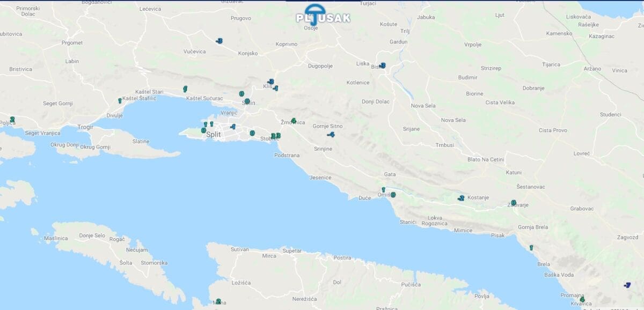Click the Split city label
644x310 pixels.
pyautogui.click(x=214, y=135)
